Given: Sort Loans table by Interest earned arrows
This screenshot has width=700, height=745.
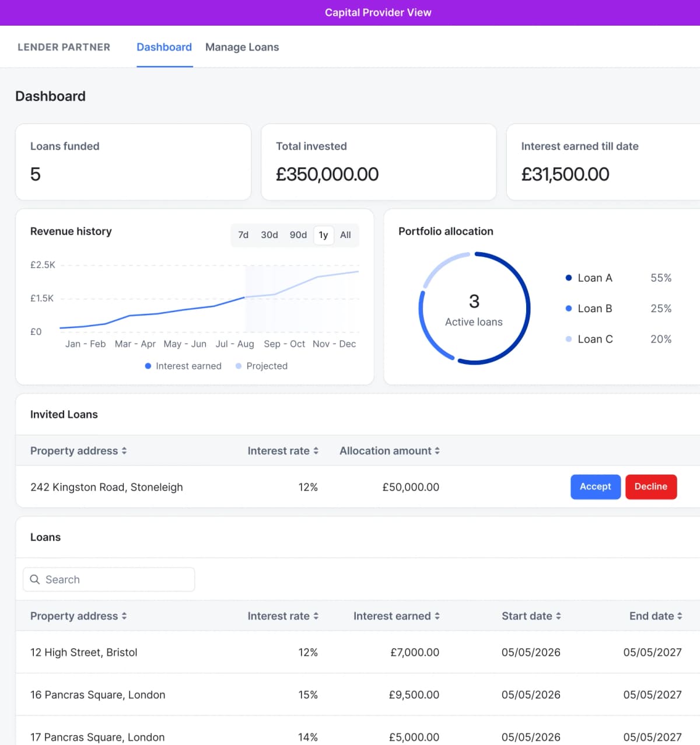Looking at the screenshot, I should (x=437, y=616).
